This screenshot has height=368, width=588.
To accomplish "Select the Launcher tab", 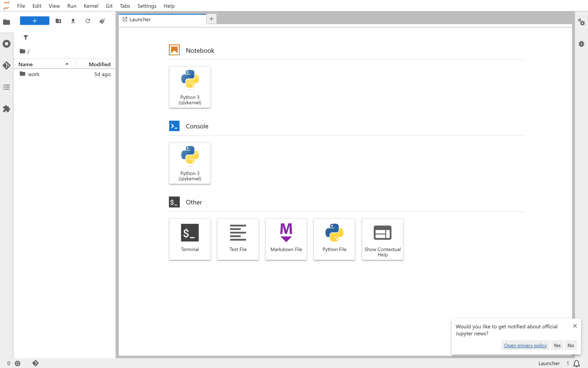I will 162,19.
